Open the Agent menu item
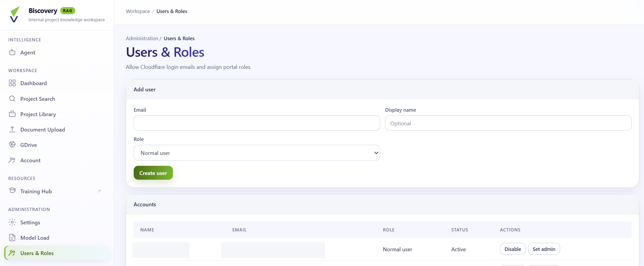 [x=57, y=52]
